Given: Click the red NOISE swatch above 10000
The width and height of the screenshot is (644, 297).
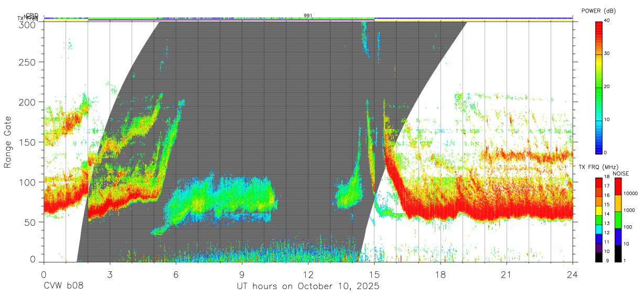Looking at the screenshot, I should (618, 186).
